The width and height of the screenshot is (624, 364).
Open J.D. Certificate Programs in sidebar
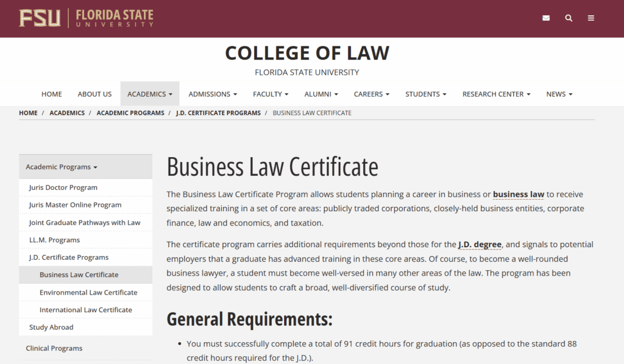tap(85, 257)
